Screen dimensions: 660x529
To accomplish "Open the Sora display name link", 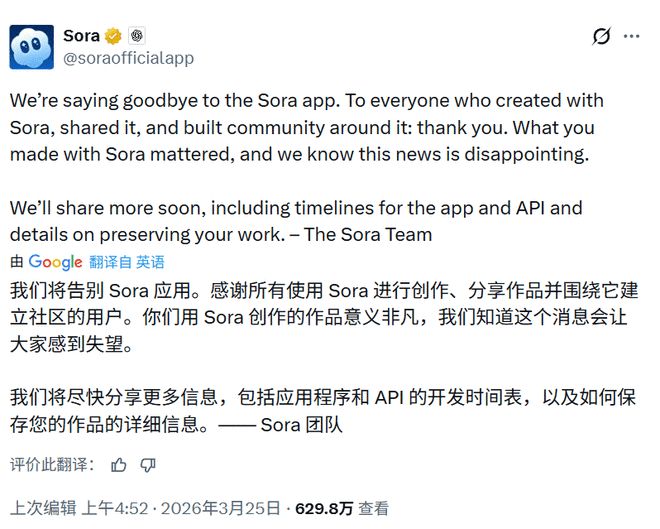I will click(81, 35).
